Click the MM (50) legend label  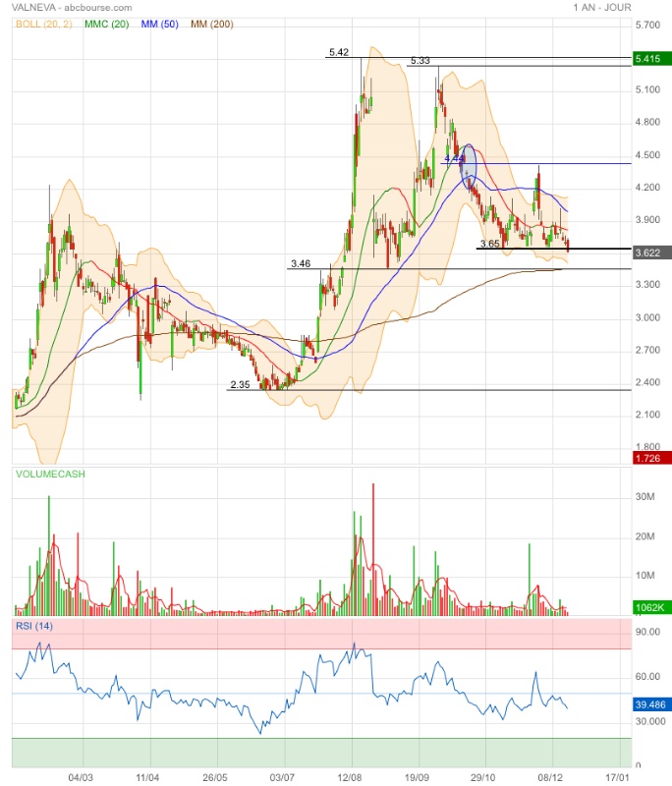point(160,24)
